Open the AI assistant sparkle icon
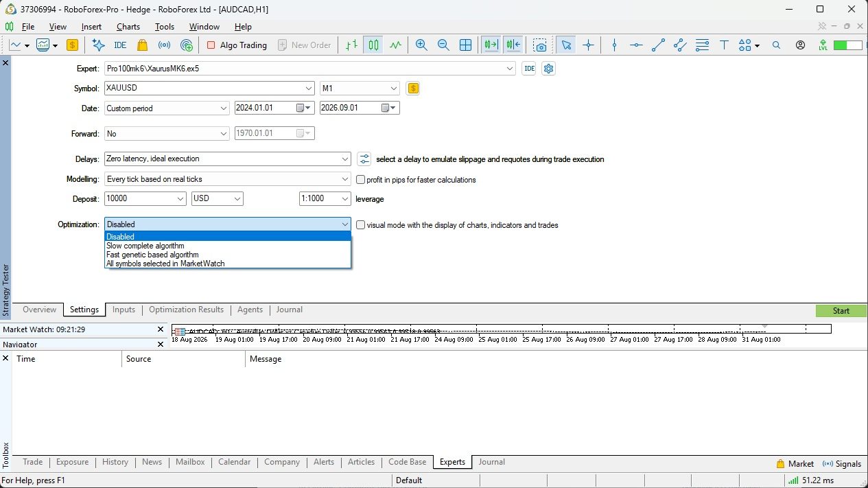The image size is (868, 488). click(x=98, y=45)
